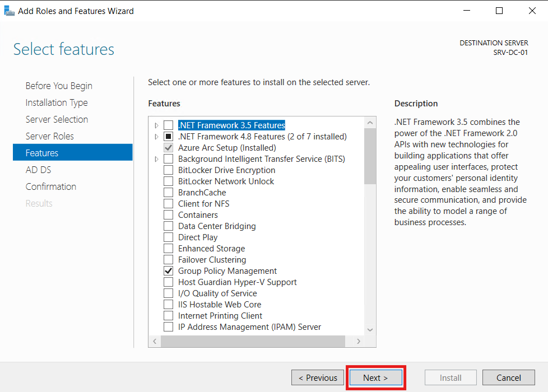548x392 pixels.
Task: Select the Failover Clustering checkbox
Action: point(168,259)
